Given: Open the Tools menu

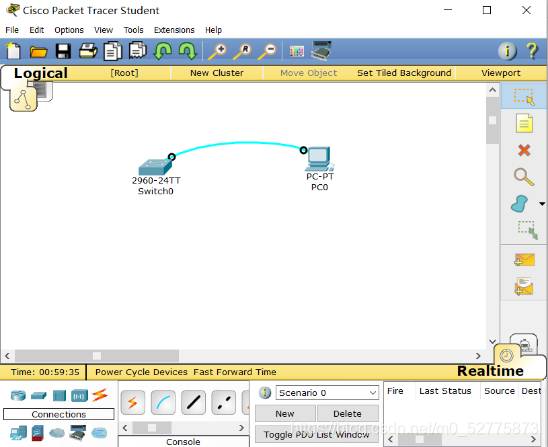Looking at the screenshot, I should point(134,30).
